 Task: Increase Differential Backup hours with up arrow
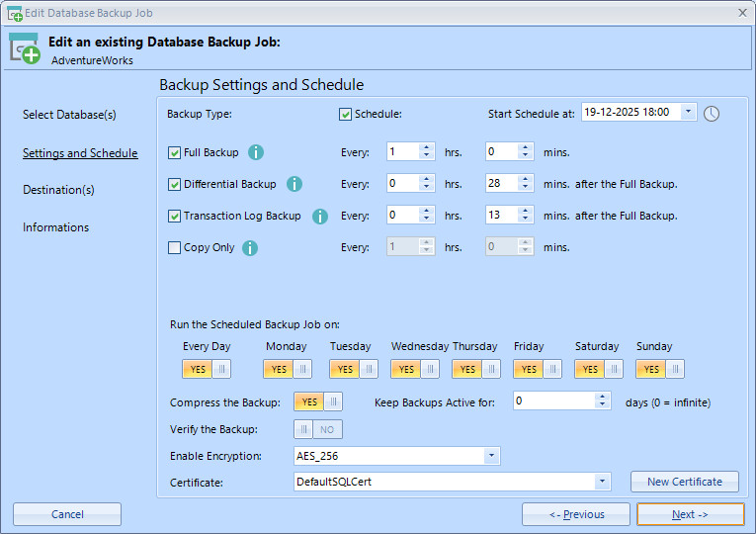426,179
